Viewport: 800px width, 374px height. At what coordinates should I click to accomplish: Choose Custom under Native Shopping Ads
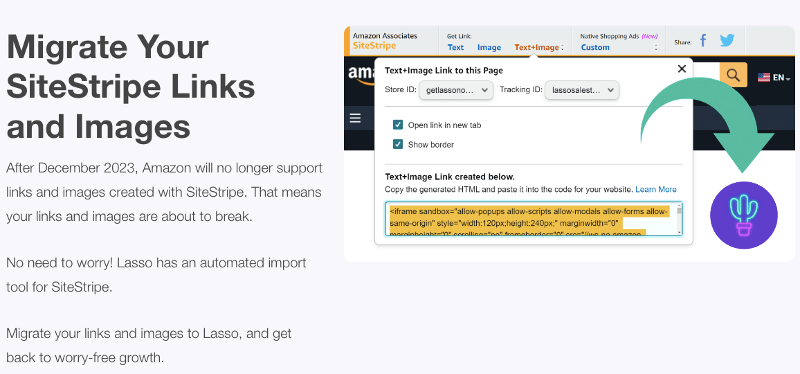[x=595, y=47]
